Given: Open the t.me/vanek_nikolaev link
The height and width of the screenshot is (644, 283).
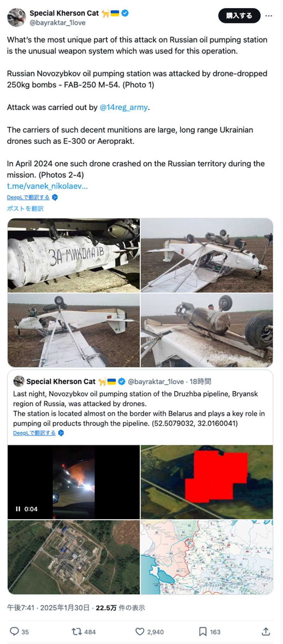Looking at the screenshot, I should (x=47, y=186).
